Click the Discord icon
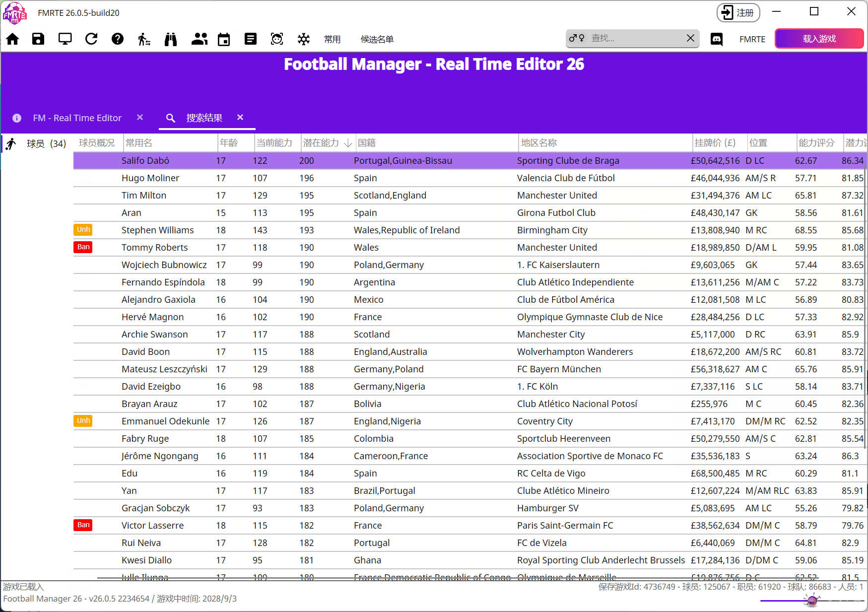This screenshot has height=612, width=868. click(x=717, y=39)
